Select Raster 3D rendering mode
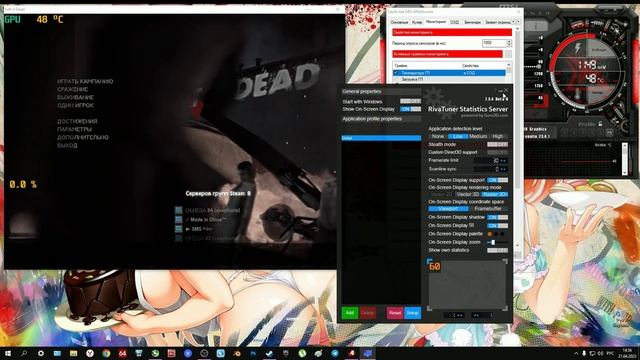Viewport: 640px width, 360px height. [x=495, y=194]
